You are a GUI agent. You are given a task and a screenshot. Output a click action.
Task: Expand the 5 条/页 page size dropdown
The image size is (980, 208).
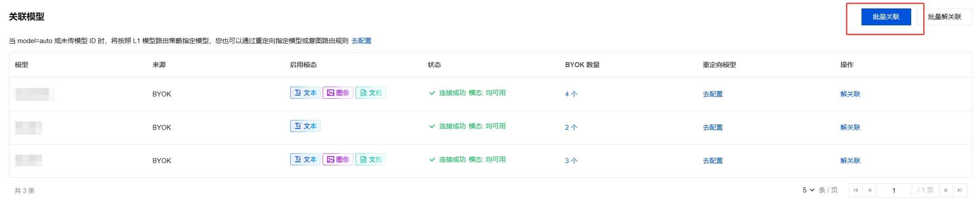coord(808,190)
